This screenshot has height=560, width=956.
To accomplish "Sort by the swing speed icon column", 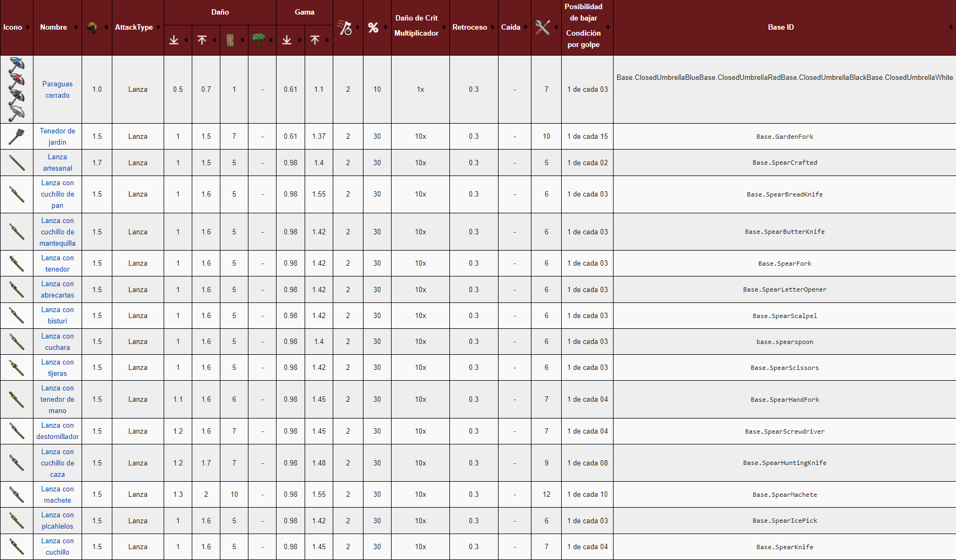I will [345, 28].
